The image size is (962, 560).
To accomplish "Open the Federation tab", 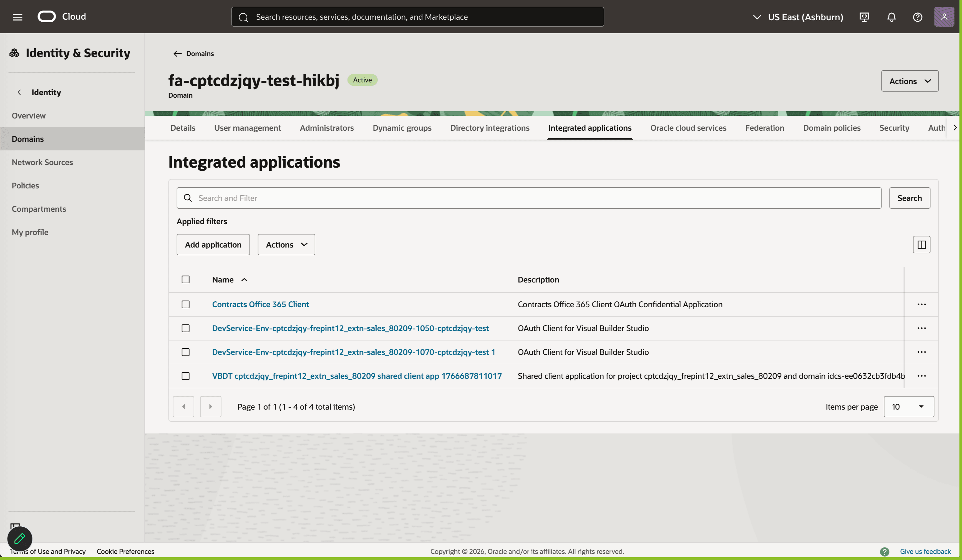I will (765, 128).
